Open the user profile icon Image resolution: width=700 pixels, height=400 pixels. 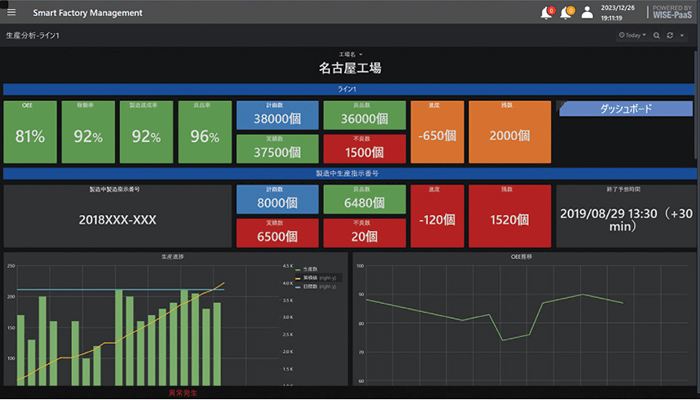pos(587,13)
